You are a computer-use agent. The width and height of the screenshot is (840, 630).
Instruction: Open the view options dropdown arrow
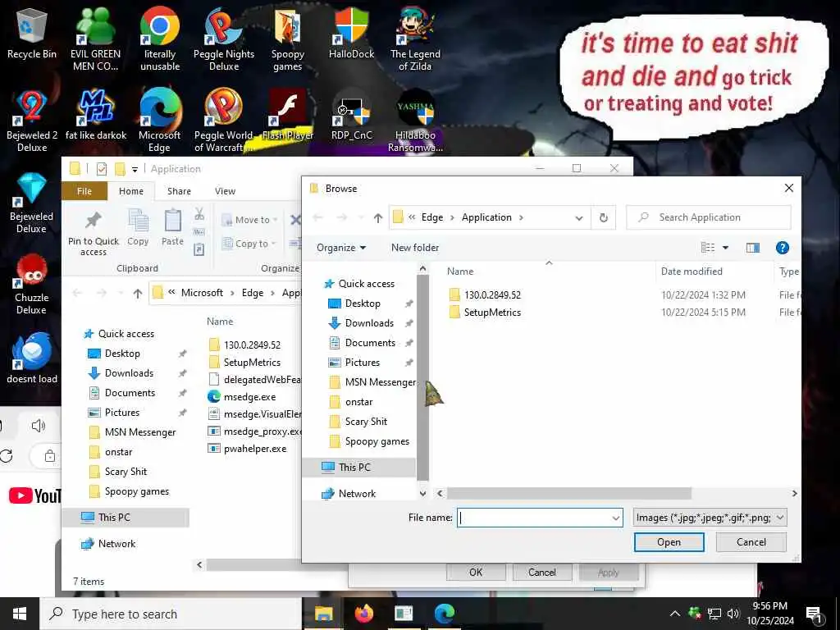click(x=725, y=248)
